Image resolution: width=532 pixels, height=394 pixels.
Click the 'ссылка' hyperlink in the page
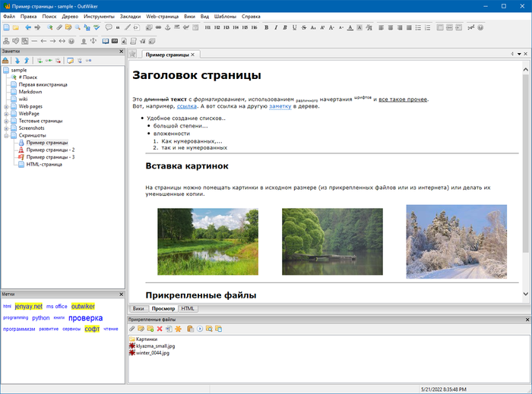tap(187, 106)
